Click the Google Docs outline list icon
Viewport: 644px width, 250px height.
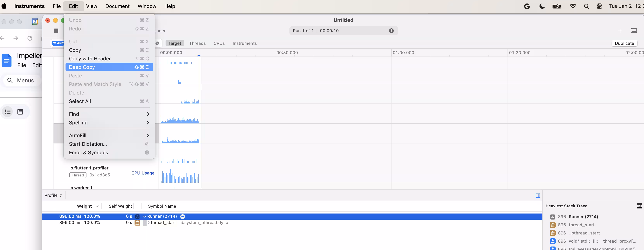click(8, 112)
